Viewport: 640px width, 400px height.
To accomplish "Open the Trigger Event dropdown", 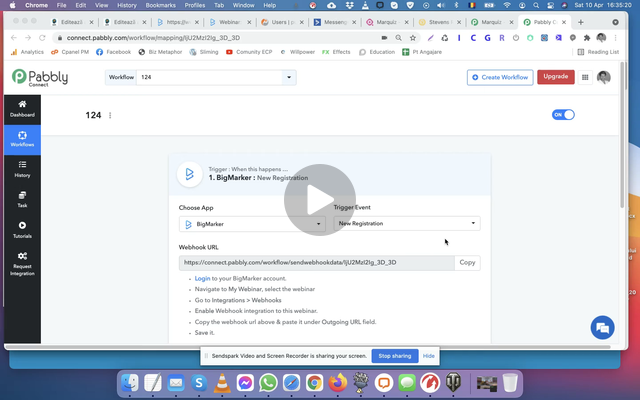I will 407,223.
